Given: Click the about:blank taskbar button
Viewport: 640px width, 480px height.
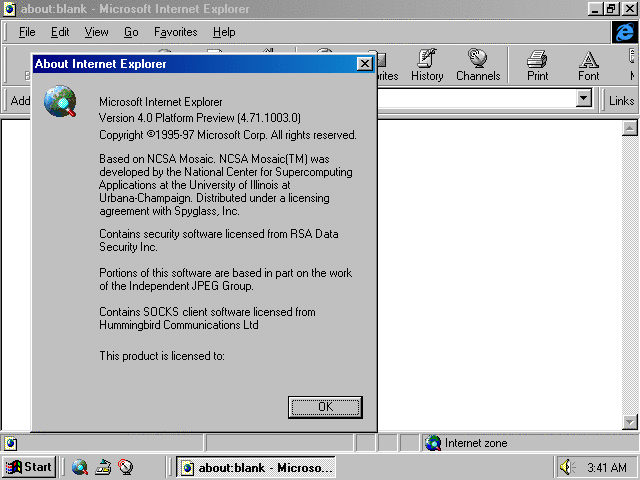Looking at the screenshot, I should (256, 467).
